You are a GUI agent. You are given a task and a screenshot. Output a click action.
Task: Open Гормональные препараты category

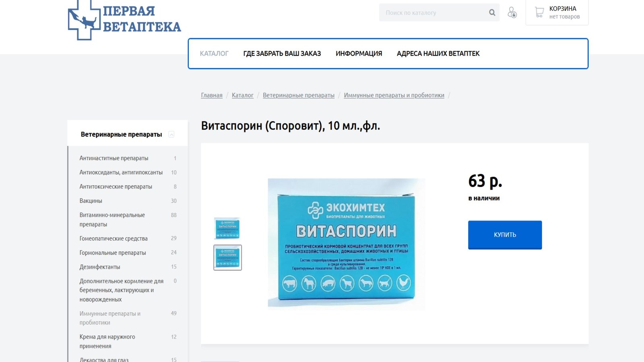(113, 253)
